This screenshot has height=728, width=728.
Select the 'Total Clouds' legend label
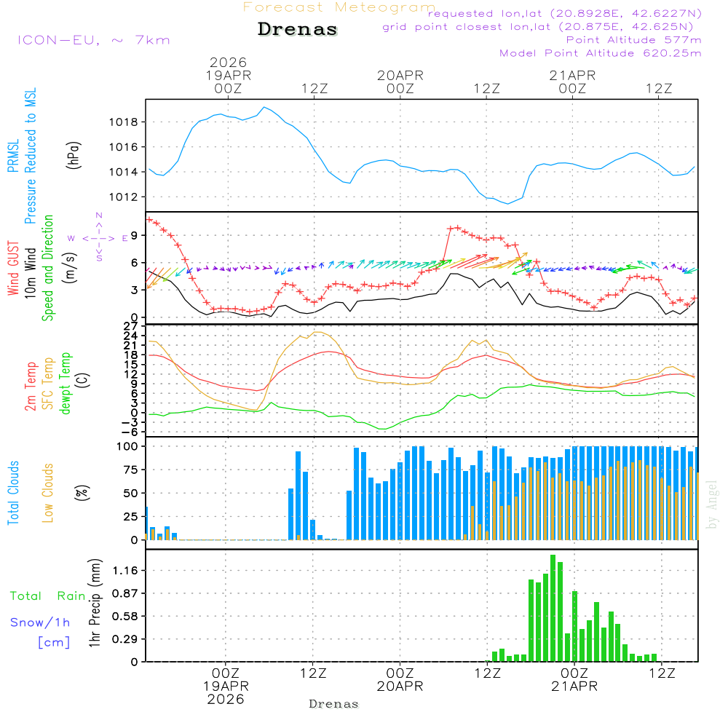tap(13, 493)
